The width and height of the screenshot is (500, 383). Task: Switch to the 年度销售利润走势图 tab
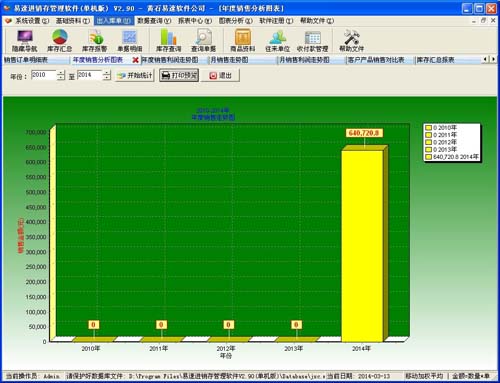coord(170,60)
